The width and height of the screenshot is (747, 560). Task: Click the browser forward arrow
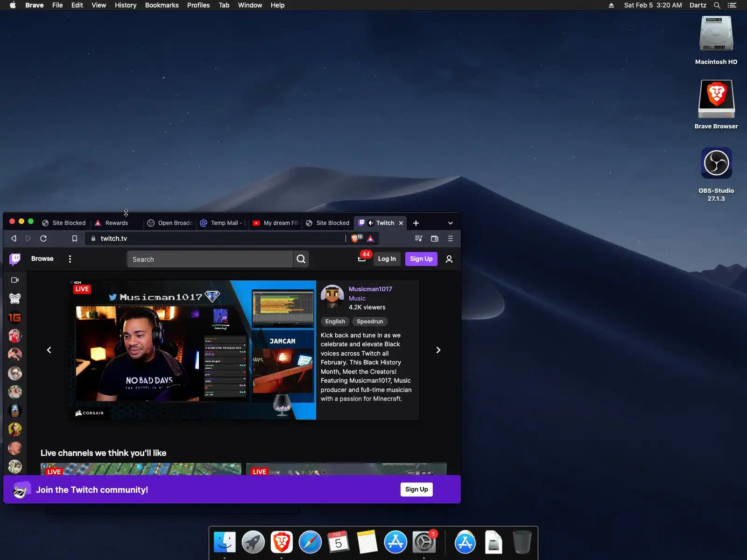pos(28,238)
